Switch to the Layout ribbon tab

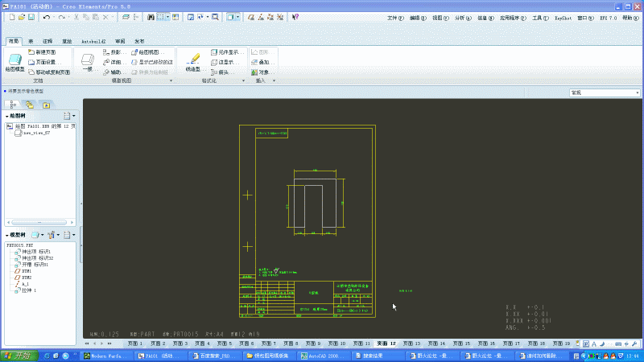[x=14, y=41]
